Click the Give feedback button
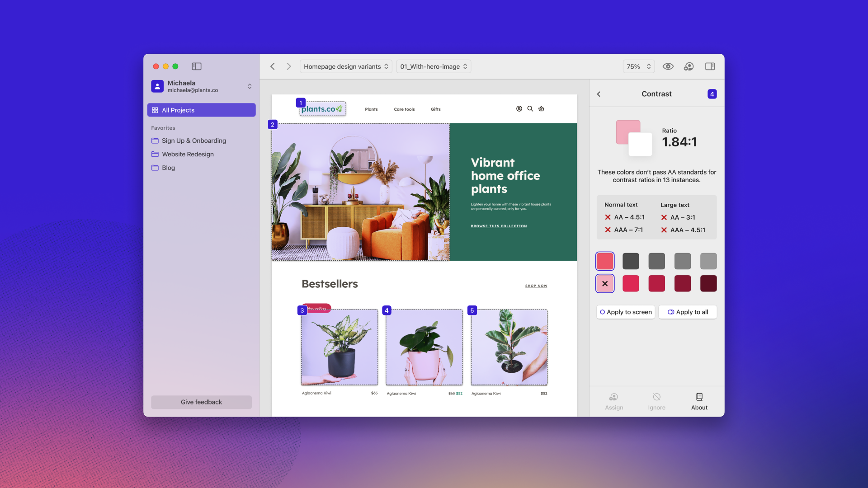 [201, 402]
